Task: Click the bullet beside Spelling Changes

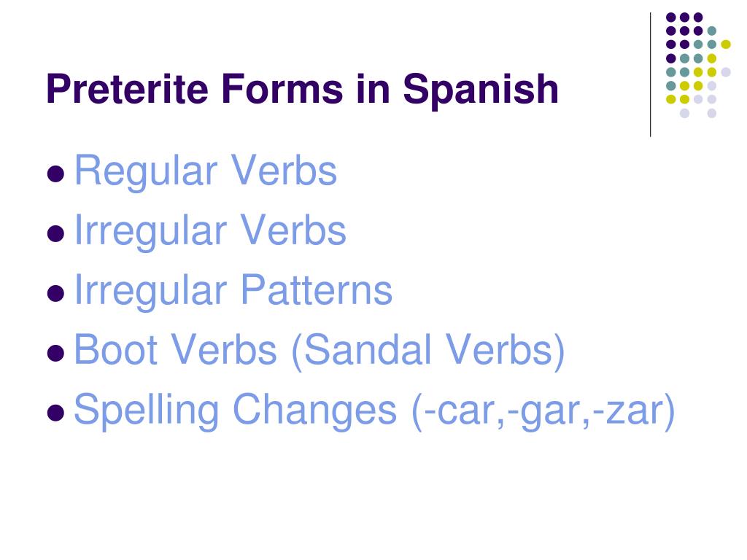Action: click(x=55, y=413)
